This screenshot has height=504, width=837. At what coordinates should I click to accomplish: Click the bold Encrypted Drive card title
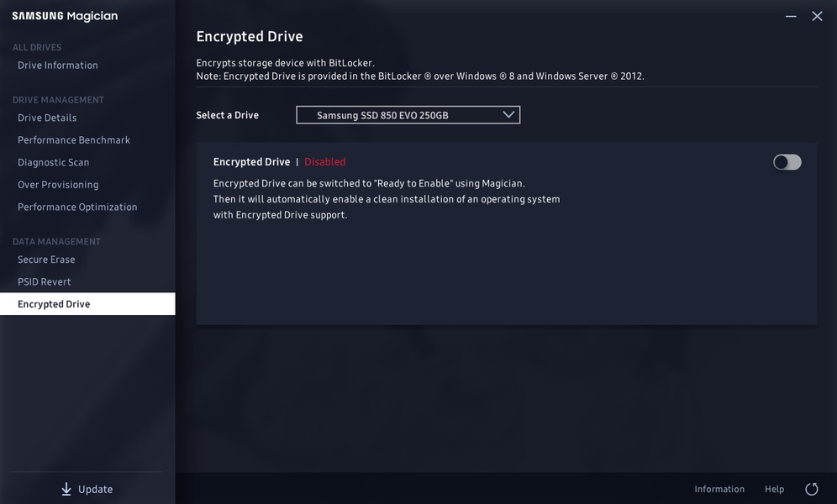click(x=251, y=162)
